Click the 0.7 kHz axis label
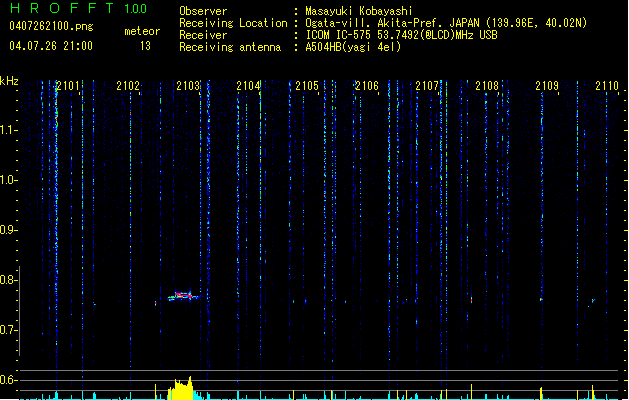 point(8,330)
